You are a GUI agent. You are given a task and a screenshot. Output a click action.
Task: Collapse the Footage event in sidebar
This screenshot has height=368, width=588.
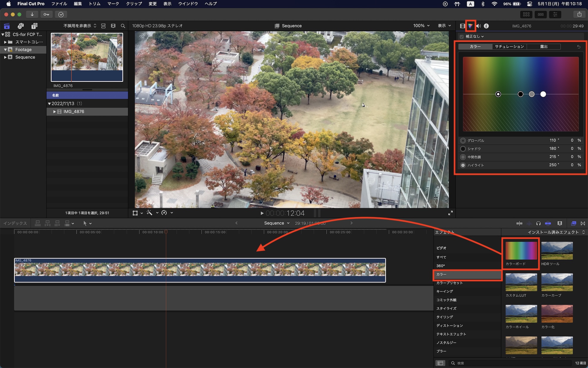pos(6,49)
